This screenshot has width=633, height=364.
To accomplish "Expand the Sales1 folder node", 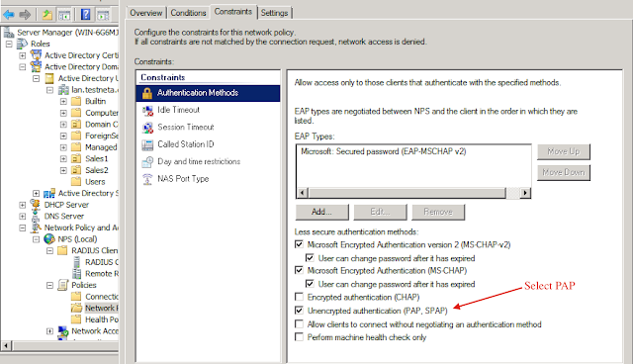I will [x=63, y=158].
